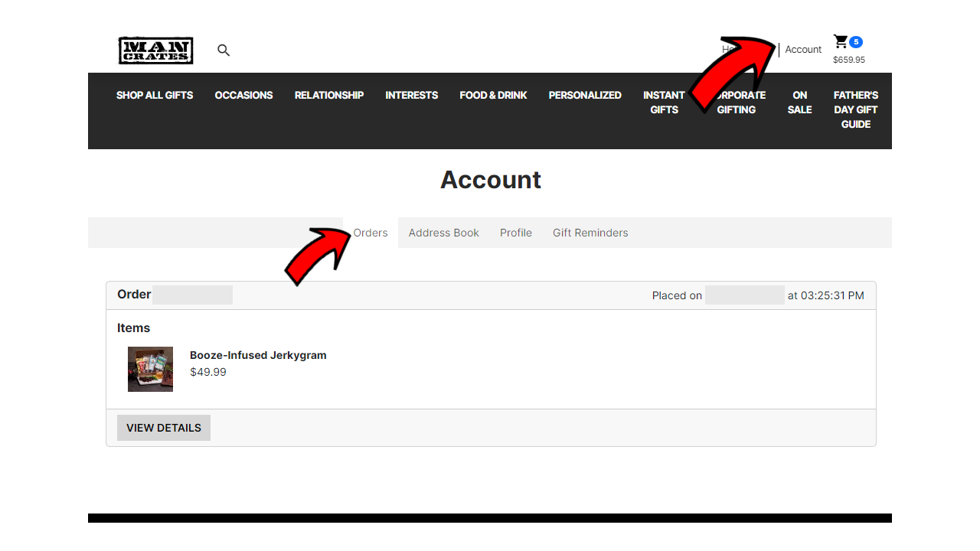
Task: Open the Relationship category
Action: click(x=328, y=95)
